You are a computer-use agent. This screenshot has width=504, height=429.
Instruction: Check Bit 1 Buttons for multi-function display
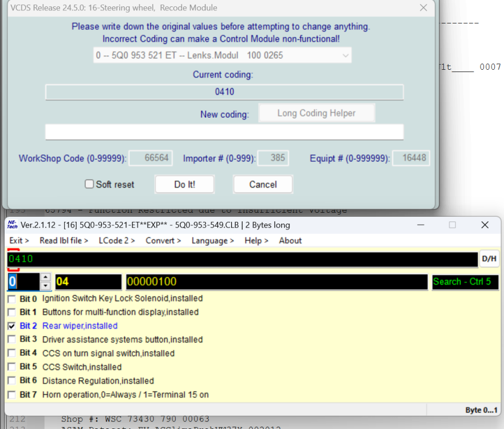[11, 312]
